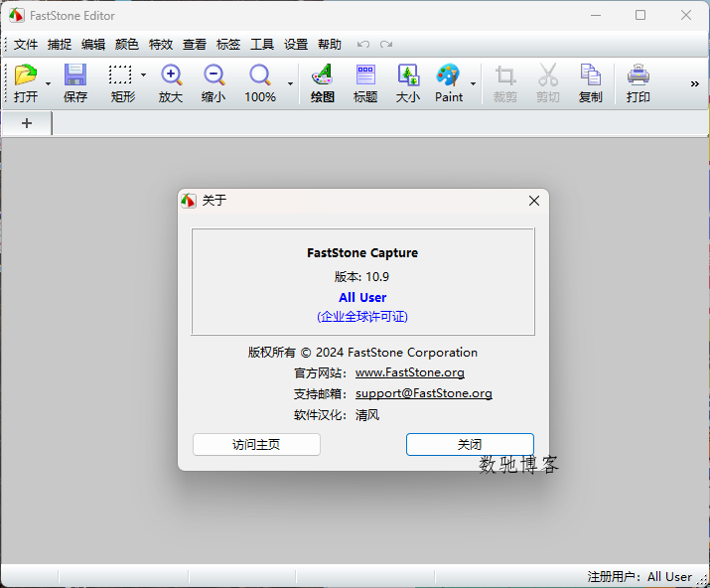Open www.FastStone.org website link
710x588 pixels.
click(x=410, y=372)
